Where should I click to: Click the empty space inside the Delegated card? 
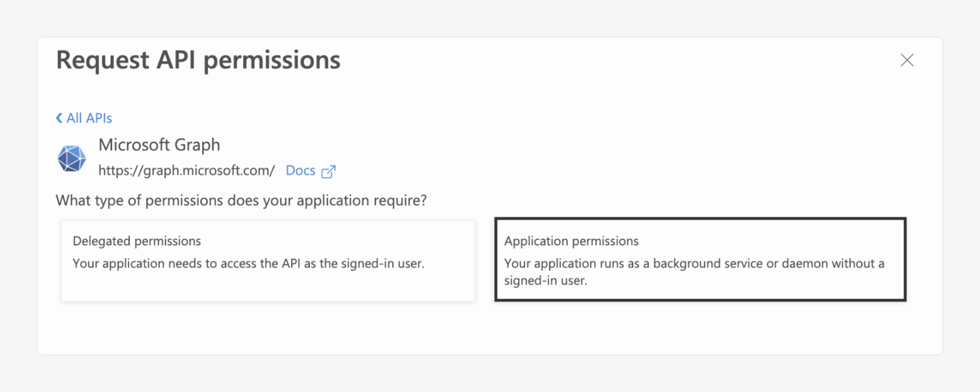pyautogui.click(x=268, y=287)
